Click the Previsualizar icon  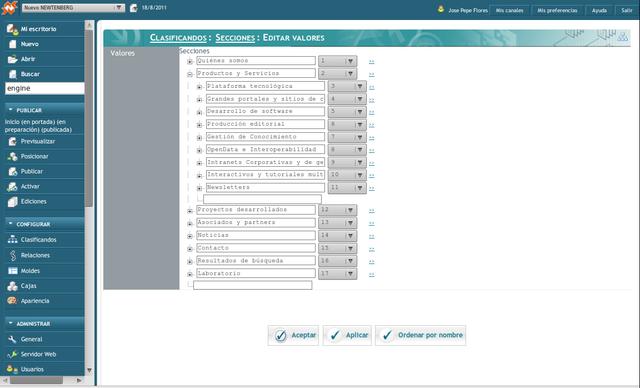(x=13, y=142)
